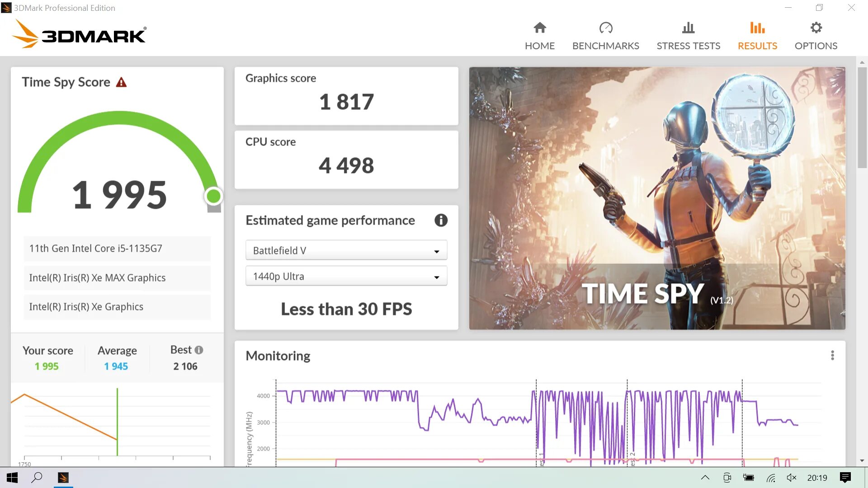Switch to the Stress Tests tab
Screen dimensions: 868x488
click(688, 36)
